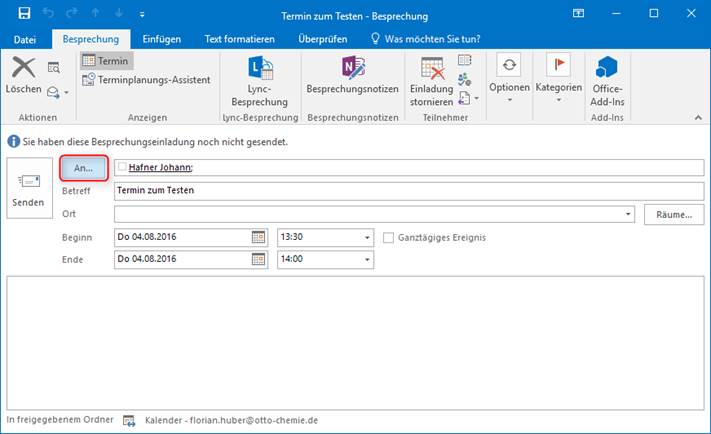
Task: Click Einladung stornieren
Action: (x=432, y=82)
